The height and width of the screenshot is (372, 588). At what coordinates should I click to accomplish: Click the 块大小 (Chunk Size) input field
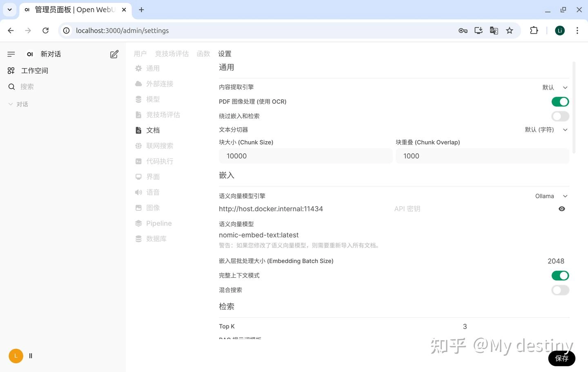coord(305,156)
